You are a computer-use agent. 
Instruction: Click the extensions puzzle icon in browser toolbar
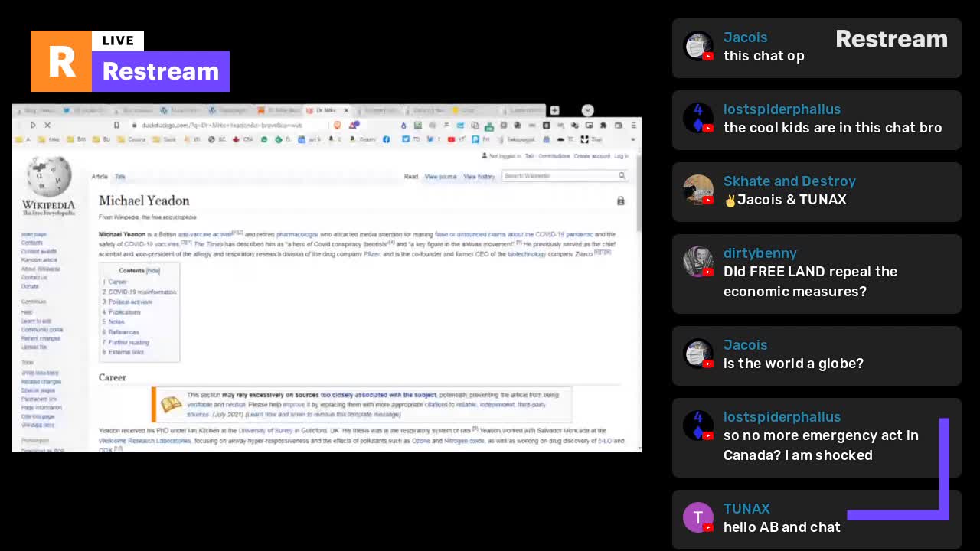pyautogui.click(x=603, y=125)
